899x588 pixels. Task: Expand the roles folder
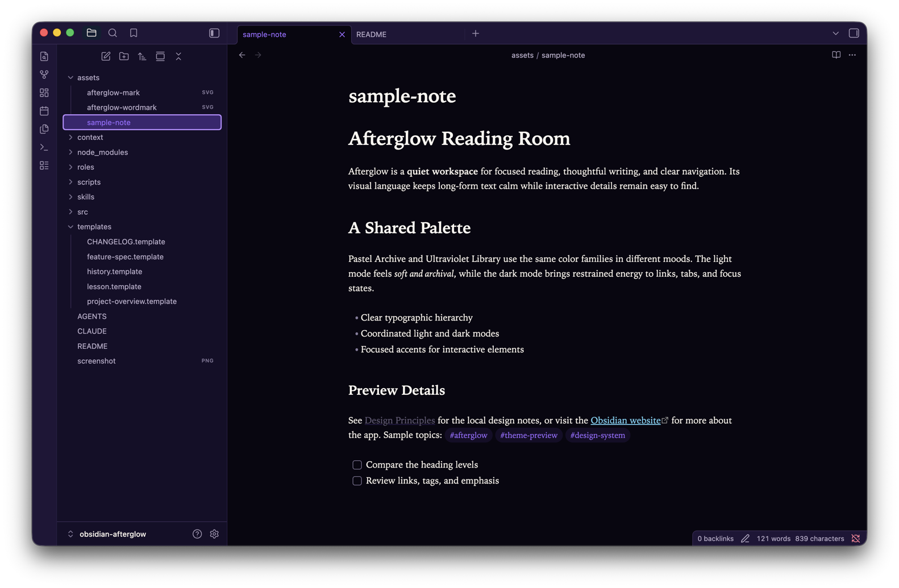pyautogui.click(x=142, y=167)
